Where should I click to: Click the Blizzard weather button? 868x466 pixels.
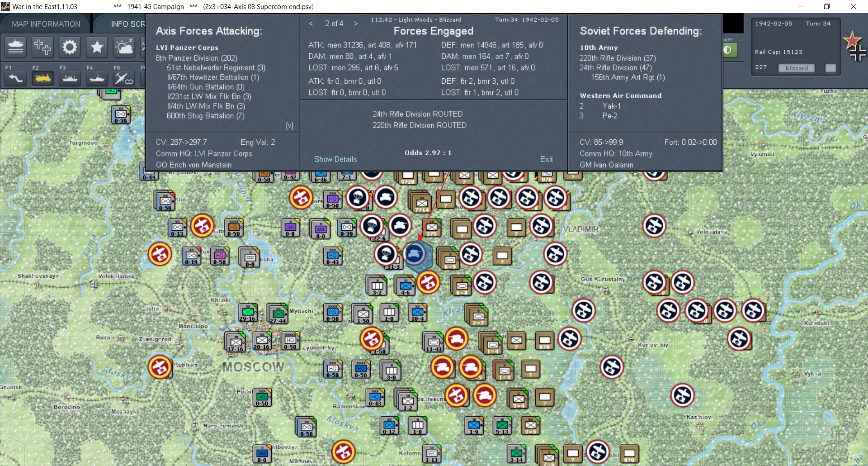(x=797, y=68)
